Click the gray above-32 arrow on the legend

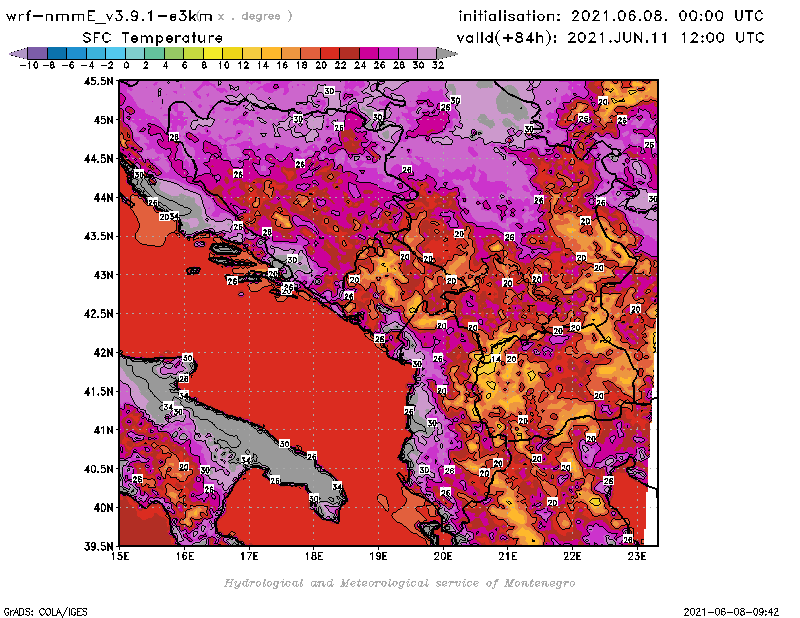point(447,53)
